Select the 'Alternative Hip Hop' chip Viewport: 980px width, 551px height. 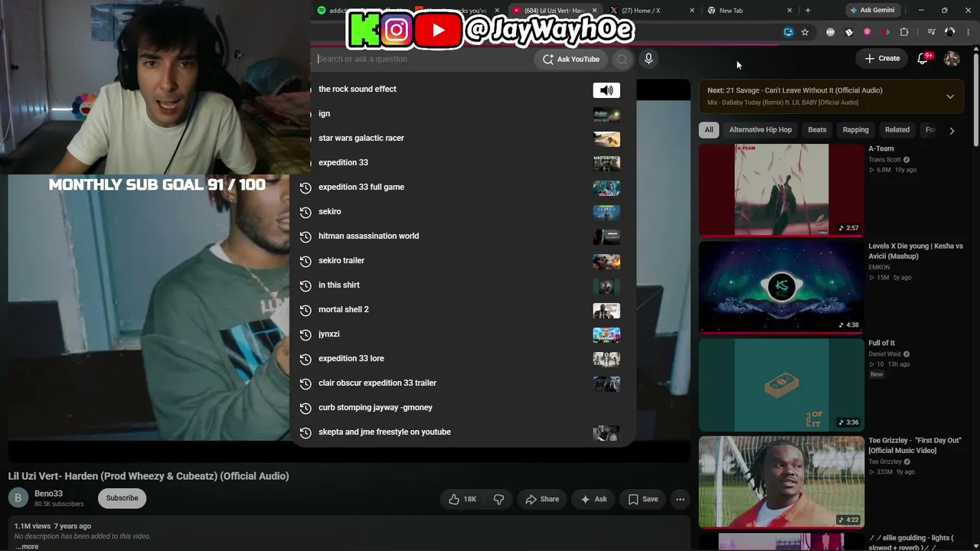pyautogui.click(x=760, y=130)
